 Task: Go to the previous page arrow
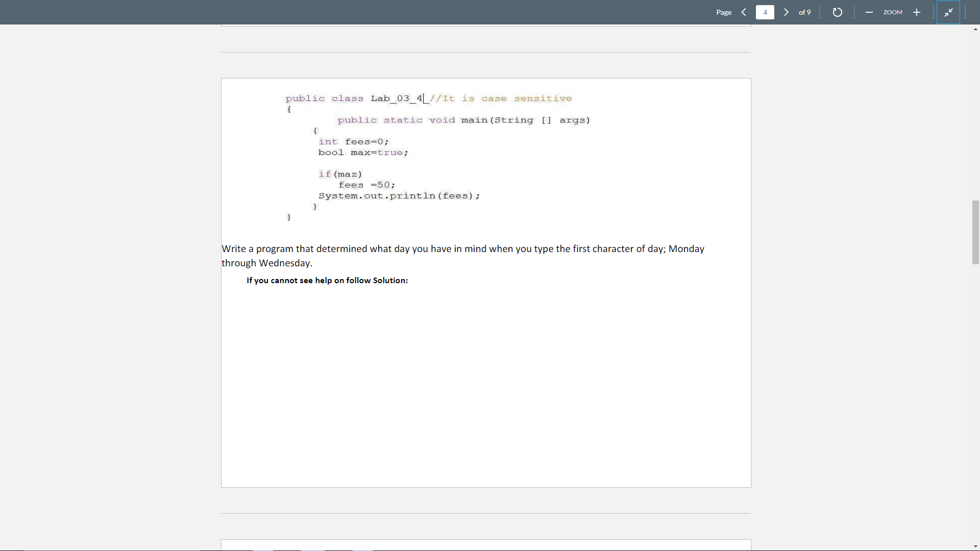[744, 12]
